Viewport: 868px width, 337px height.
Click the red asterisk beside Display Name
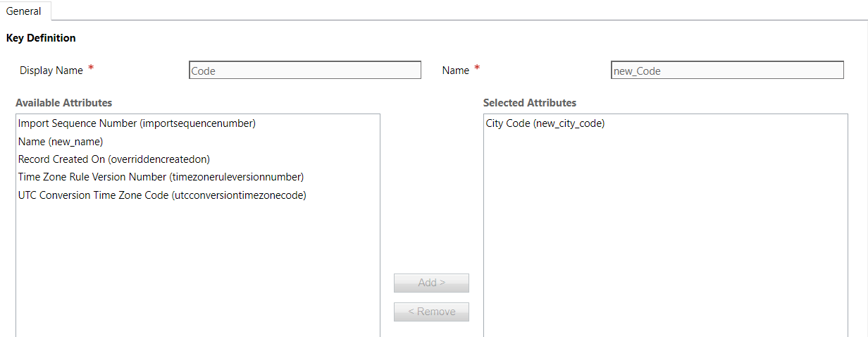tap(91, 69)
